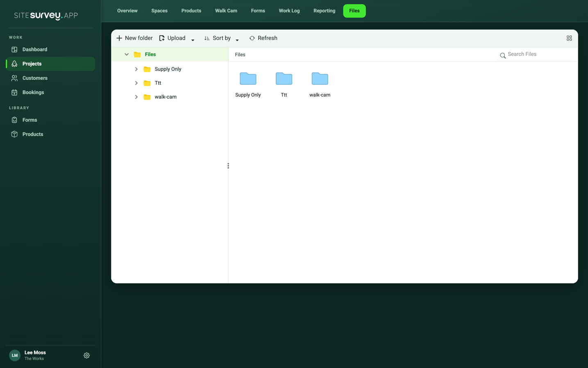The image size is (588, 368).
Task: Select Supply Only in the folder tree
Action: click(168, 69)
